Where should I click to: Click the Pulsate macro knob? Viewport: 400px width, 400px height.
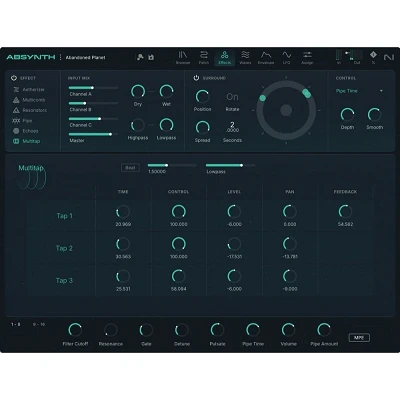pos(217,330)
